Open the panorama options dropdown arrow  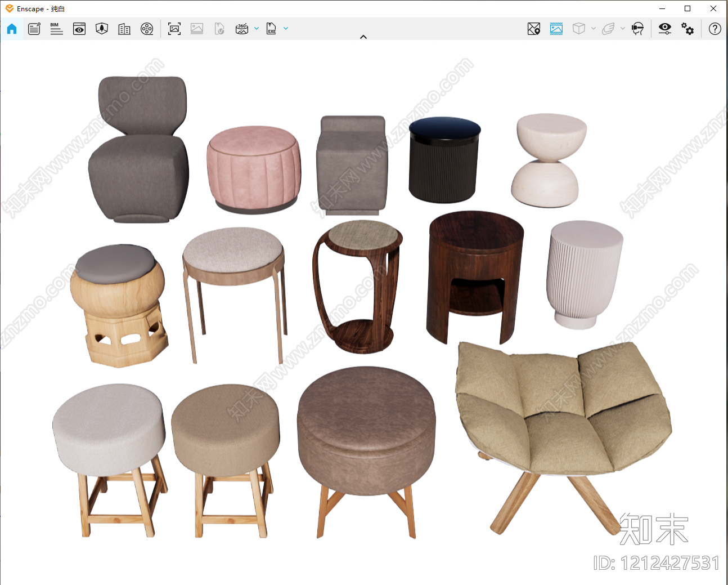click(x=257, y=28)
